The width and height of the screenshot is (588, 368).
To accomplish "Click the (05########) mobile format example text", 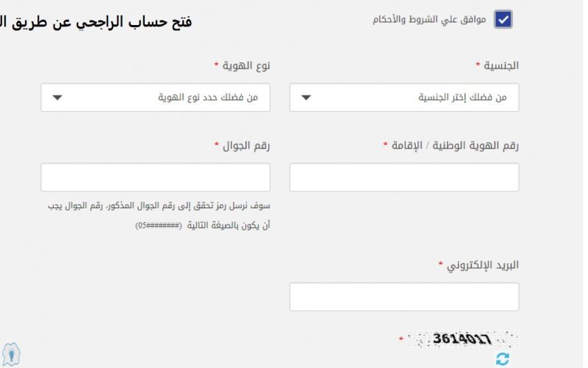I will [159, 226].
